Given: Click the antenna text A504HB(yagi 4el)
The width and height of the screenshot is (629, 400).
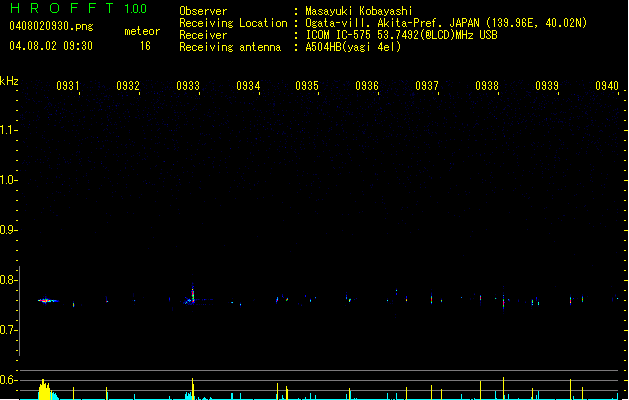Looking at the screenshot, I should tap(353, 47).
